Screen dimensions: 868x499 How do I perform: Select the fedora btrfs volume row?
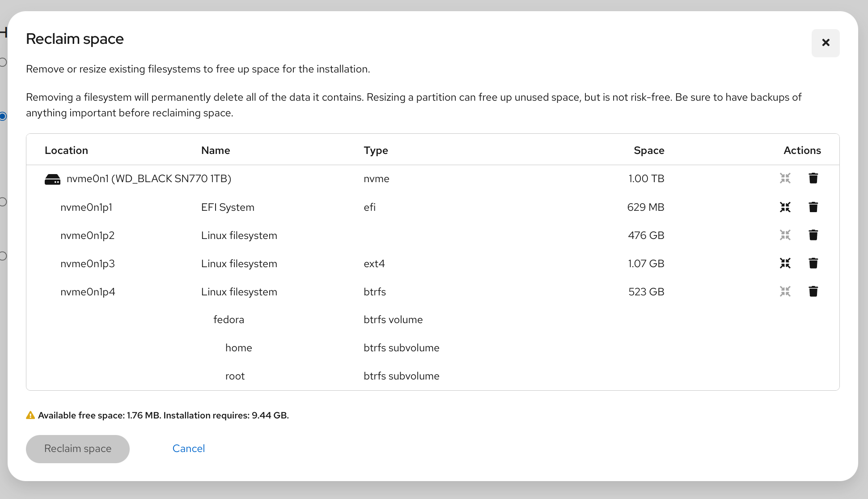pyautogui.click(x=229, y=320)
